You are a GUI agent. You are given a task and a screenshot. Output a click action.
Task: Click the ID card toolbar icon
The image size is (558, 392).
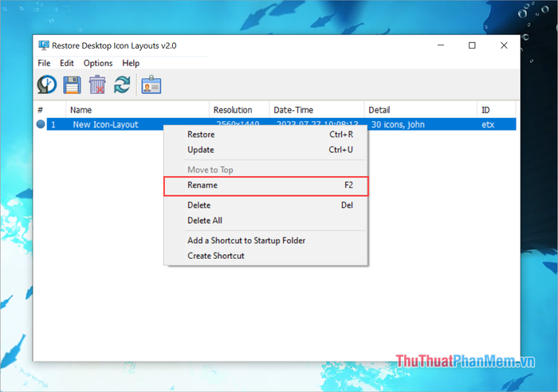(151, 84)
